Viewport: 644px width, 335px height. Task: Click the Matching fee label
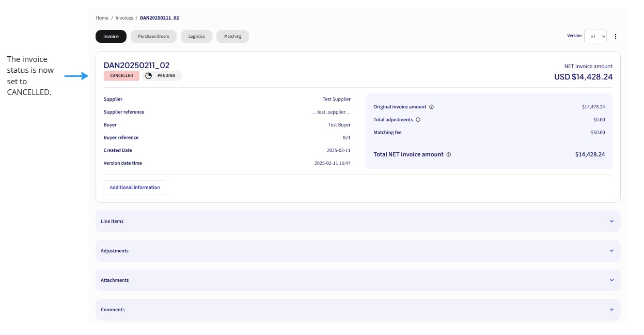pos(387,133)
